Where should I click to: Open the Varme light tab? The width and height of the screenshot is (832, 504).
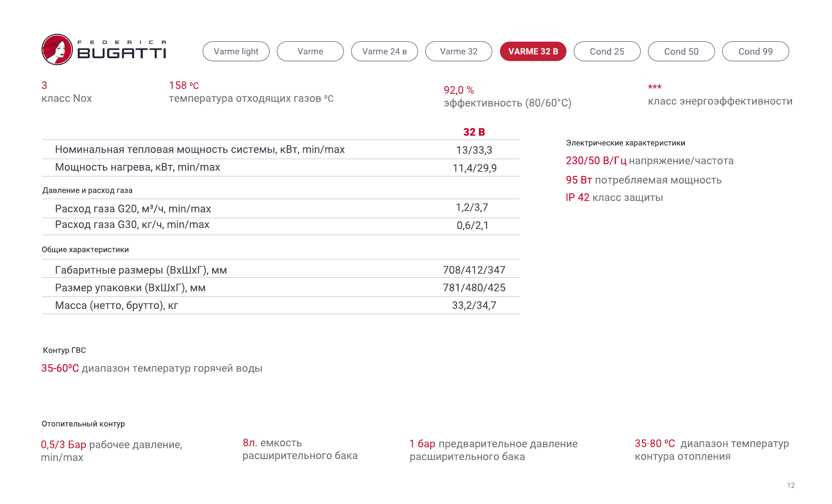pyautogui.click(x=236, y=52)
